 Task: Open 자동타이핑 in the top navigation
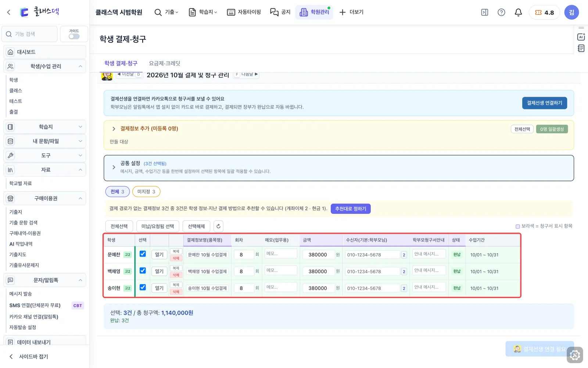click(x=244, y=12)
